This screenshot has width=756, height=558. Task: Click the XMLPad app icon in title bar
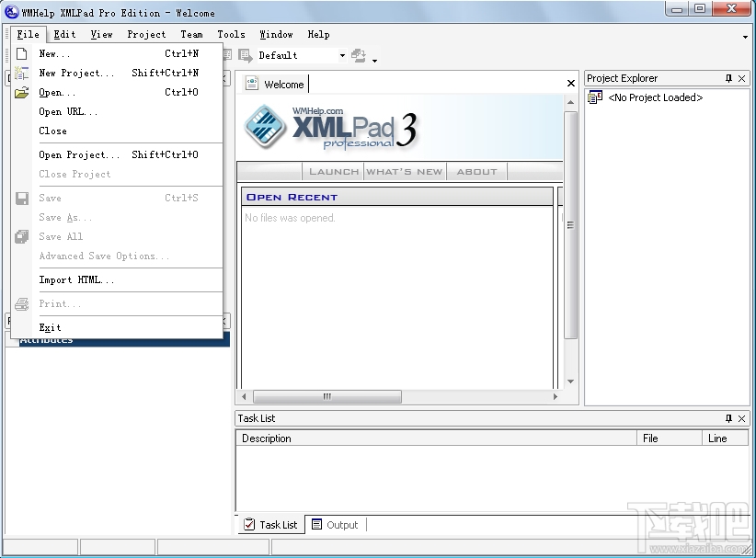pyautogui.click(x=12, y=12)
